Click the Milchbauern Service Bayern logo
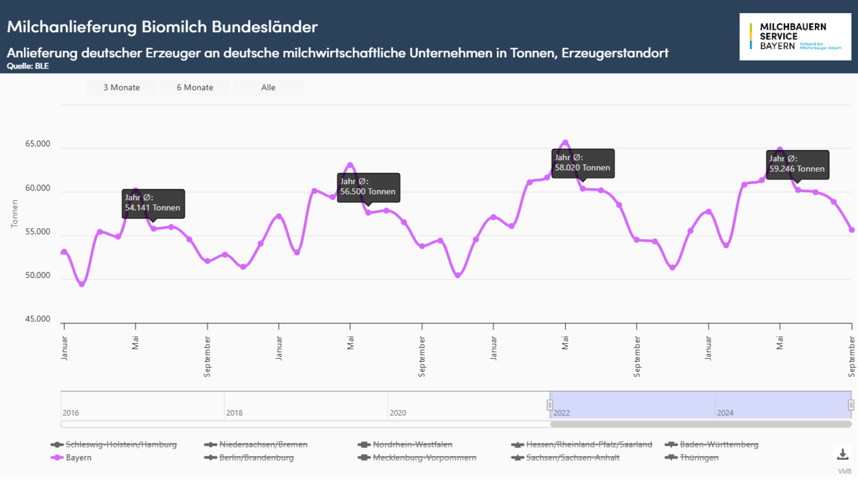 [795, 37]
